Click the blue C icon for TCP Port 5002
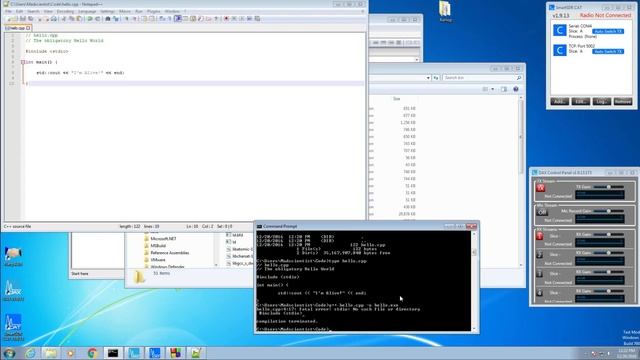 [x=560, y=50]
